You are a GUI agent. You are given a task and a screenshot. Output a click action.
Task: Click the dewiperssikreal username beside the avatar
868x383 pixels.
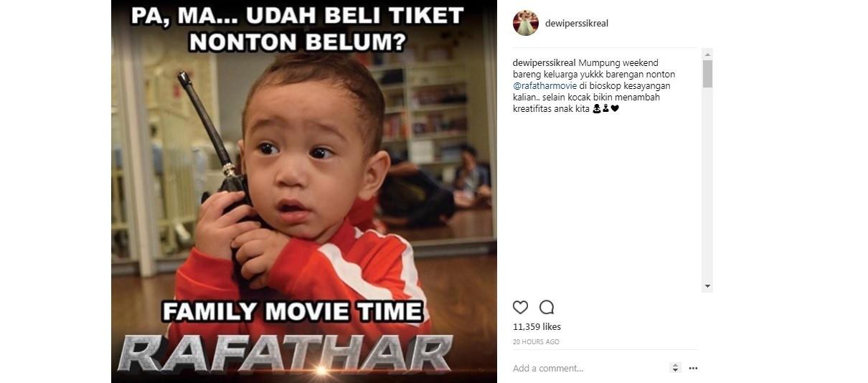tap(577, 23)
